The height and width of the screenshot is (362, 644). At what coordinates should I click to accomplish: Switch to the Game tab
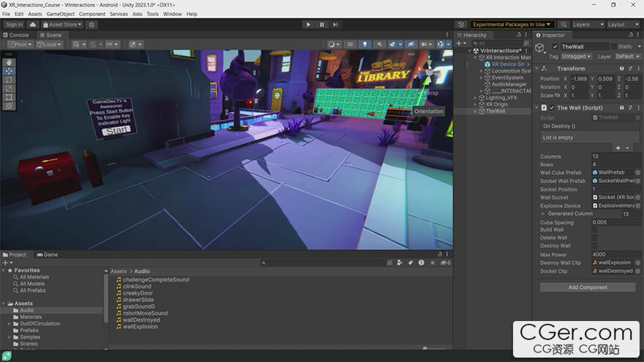[x=48, y=255]
